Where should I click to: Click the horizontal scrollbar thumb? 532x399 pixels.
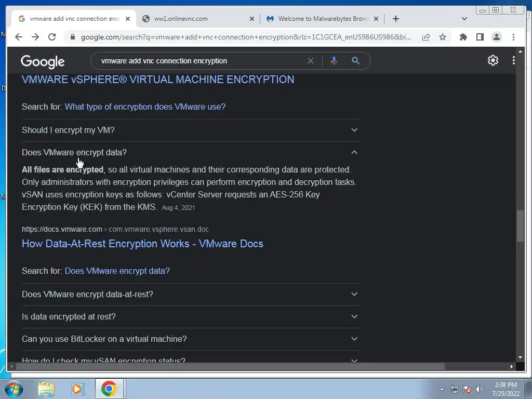point(230,366)
